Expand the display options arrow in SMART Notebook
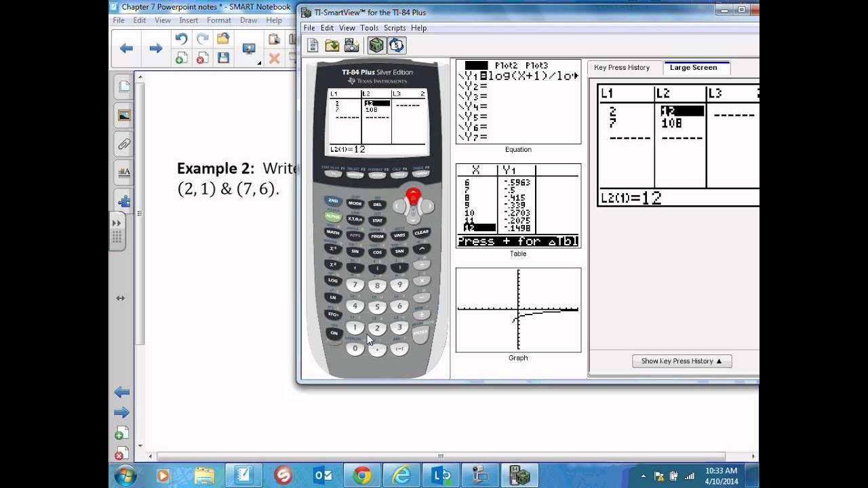Image resolution: width=868 pixels, height=488 pixels. point(259,63)
